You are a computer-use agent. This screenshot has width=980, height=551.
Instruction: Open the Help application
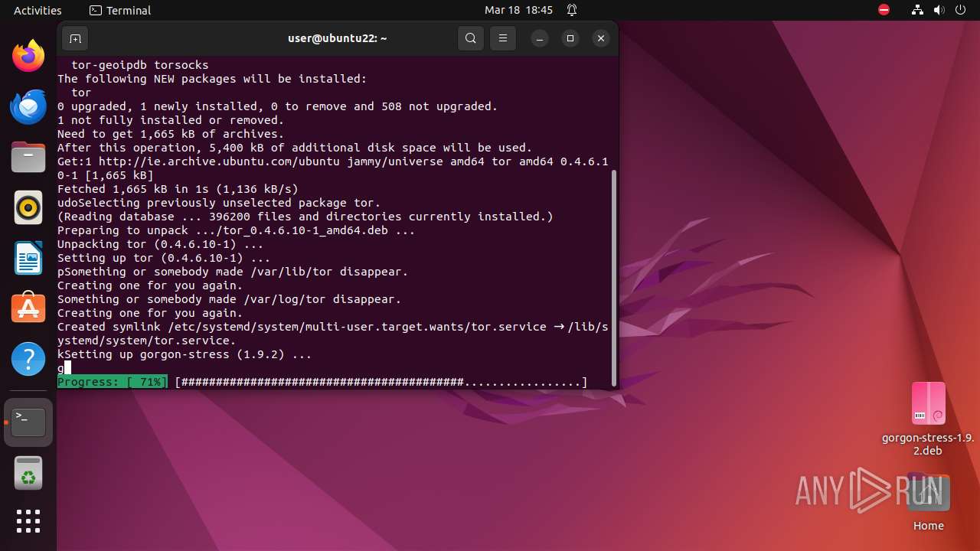[28, 358]
